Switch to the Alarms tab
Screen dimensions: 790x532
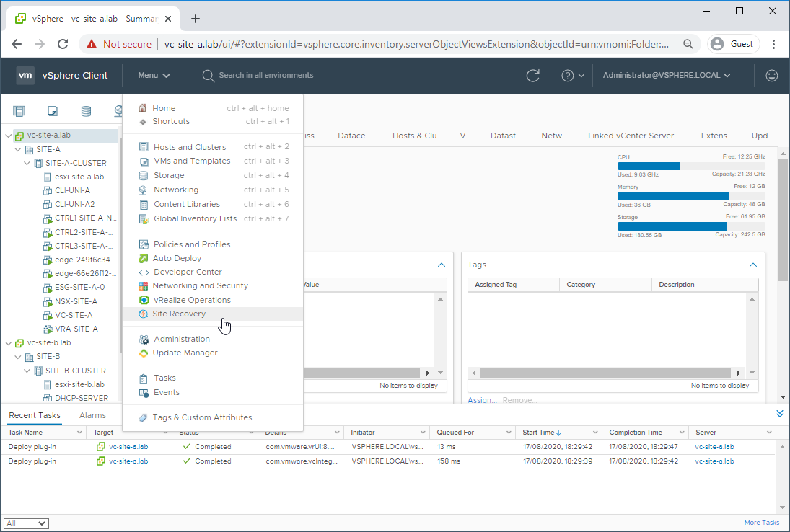[x=92, y=415]
